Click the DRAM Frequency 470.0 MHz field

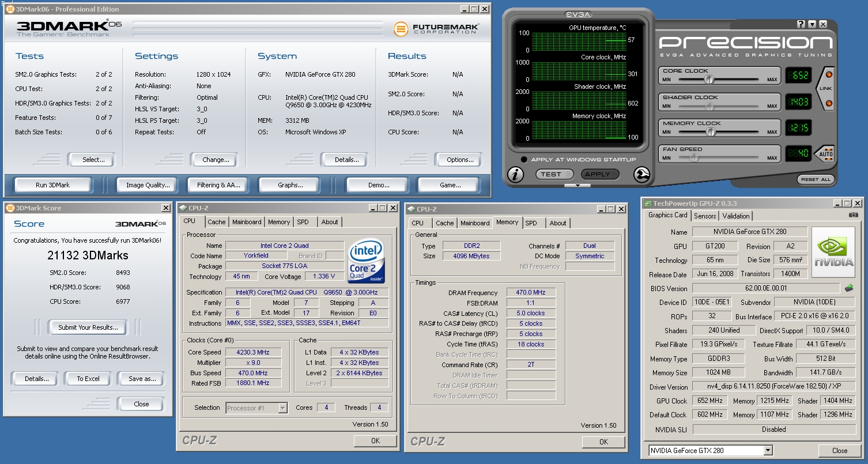pos(531,293)
